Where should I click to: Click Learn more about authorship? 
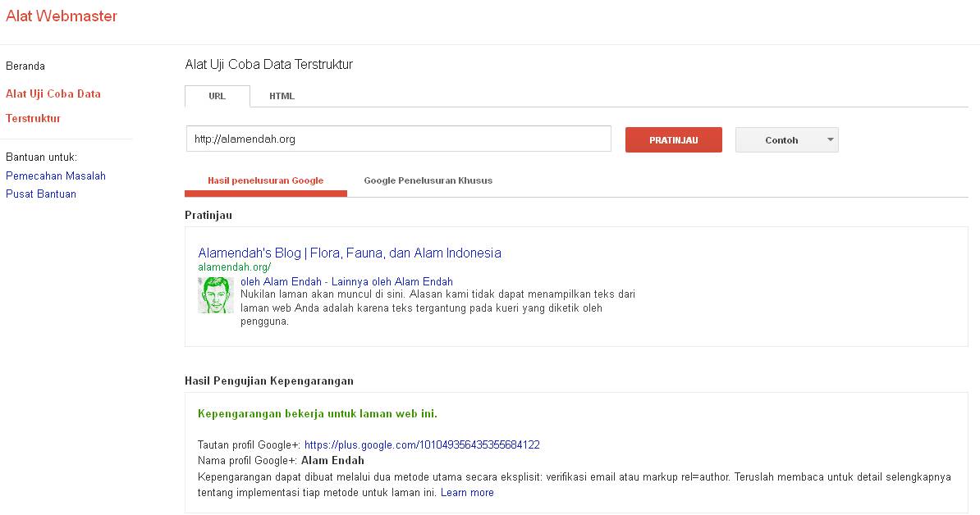pos(467,493)
